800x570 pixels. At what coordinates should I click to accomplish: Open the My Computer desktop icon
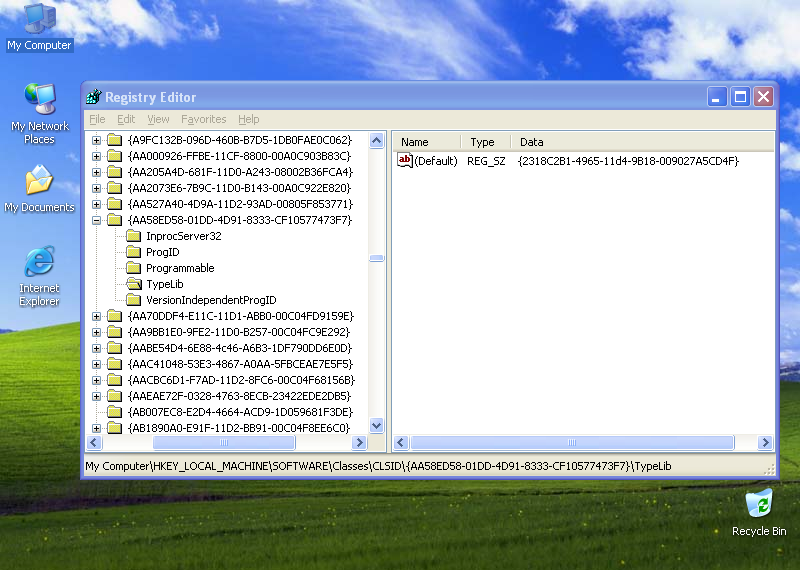click(39, 27)
